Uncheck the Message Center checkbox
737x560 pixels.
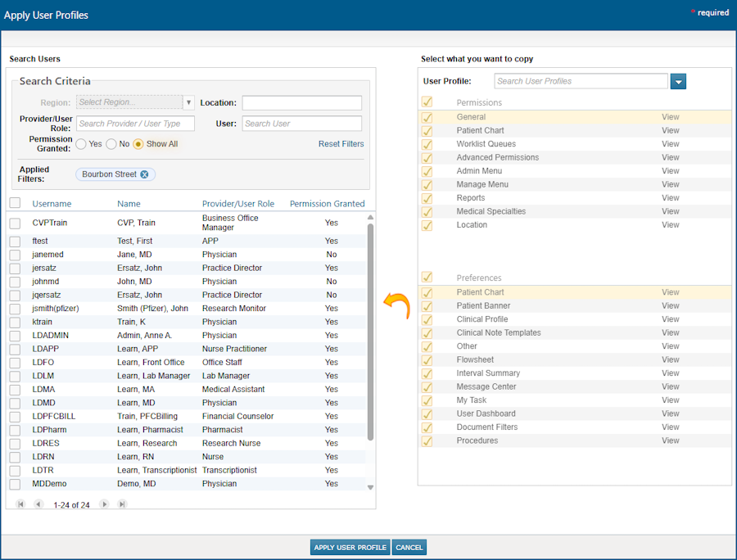tap(427, 387)
